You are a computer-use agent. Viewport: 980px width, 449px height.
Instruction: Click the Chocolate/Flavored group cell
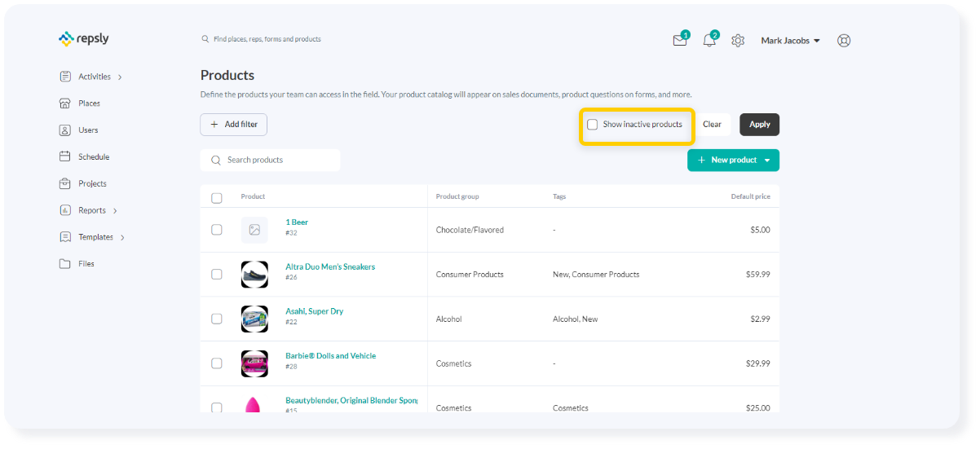[x=470, y=230]
